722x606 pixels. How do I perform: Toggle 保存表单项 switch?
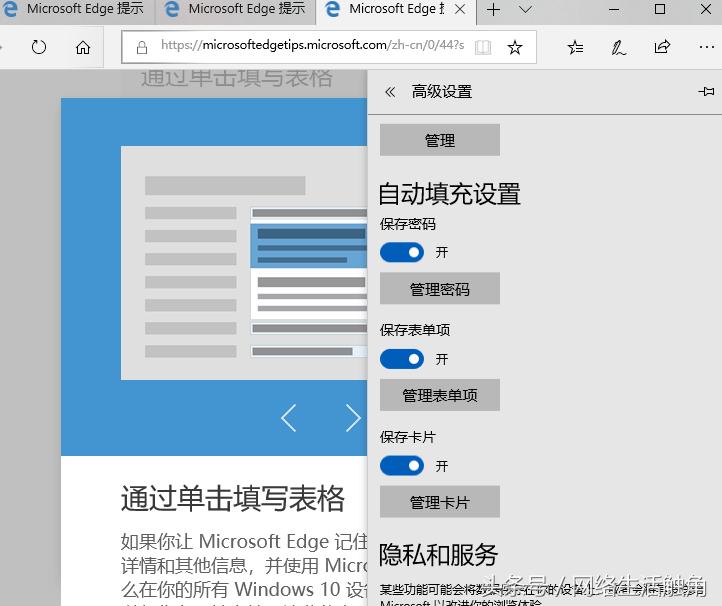402,359
